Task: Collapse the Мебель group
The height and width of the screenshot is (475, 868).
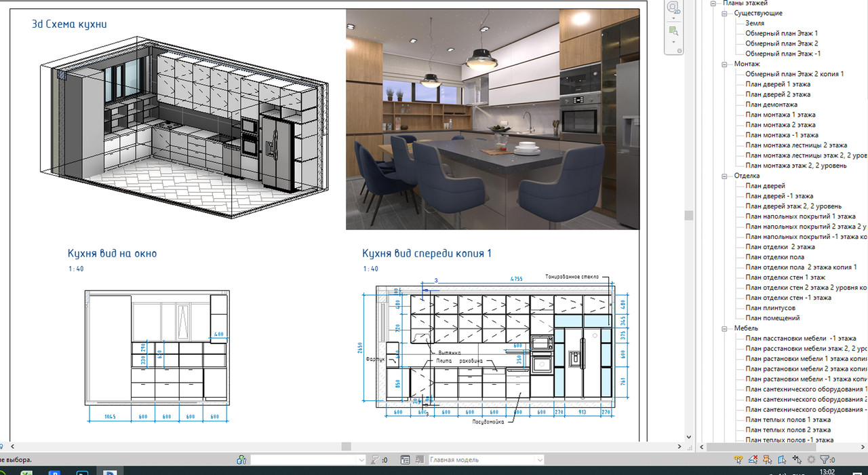Action: click(x=724, y=328)
